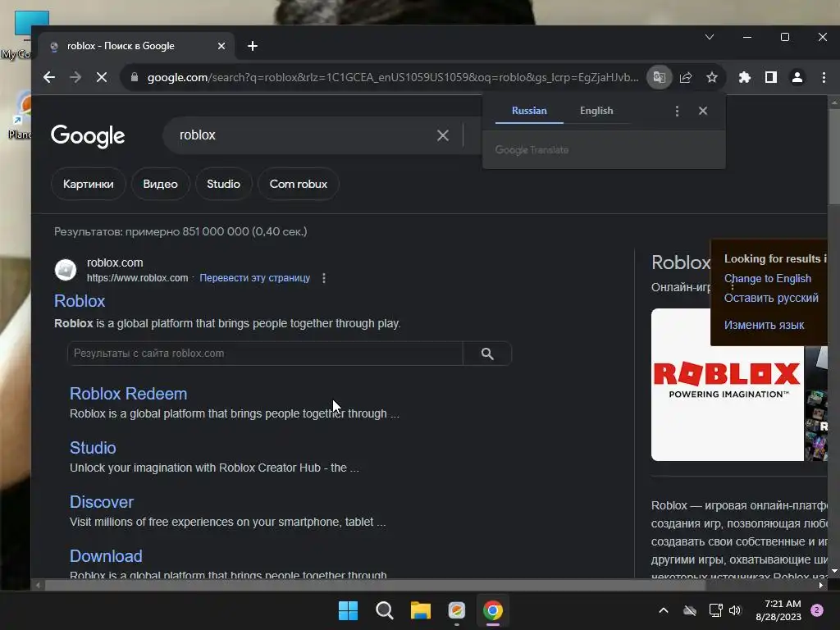The height and width of the screenshot is (630, 840).
Task: Click the vertical scrollbar thumb
Action: point(833,155)
